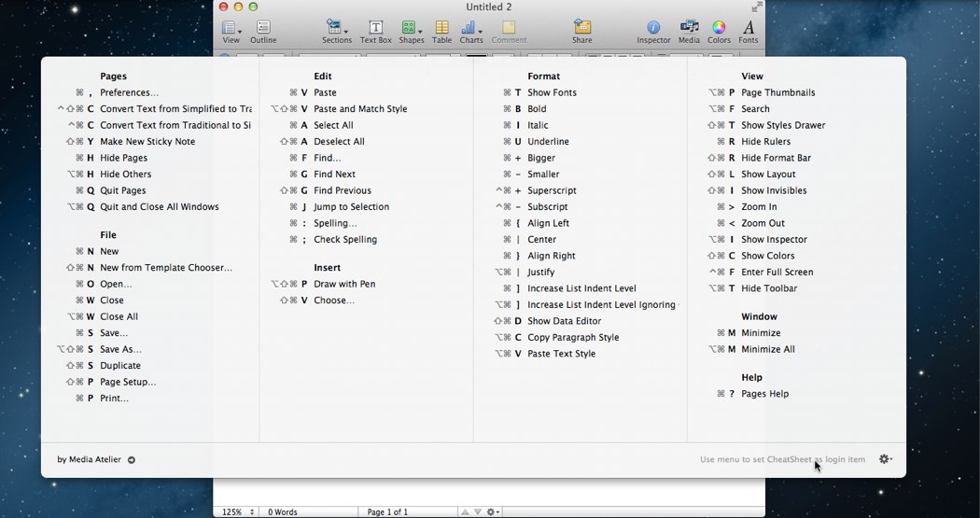The image size is (980, 518).
Task: Click the fullscreen arrows in title bar
Action: 757,7
